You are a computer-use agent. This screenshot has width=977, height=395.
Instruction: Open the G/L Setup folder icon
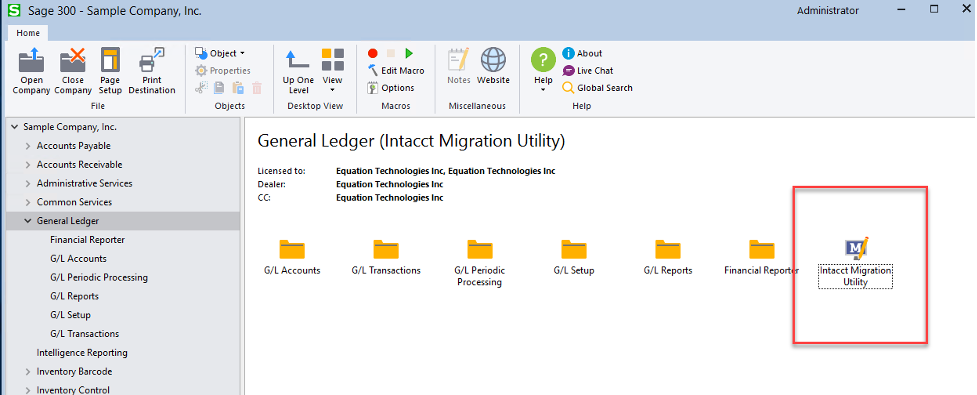[x=574, y=249]
